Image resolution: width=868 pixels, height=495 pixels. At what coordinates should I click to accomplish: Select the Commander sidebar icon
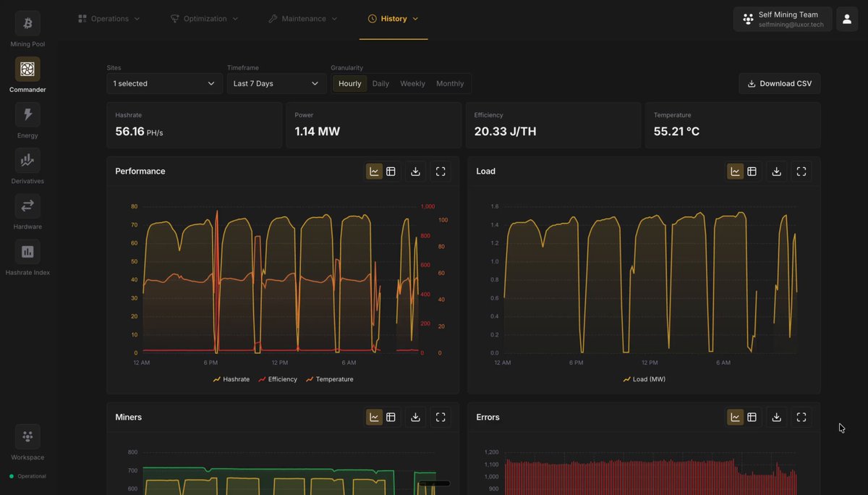[x=27, y=69]
